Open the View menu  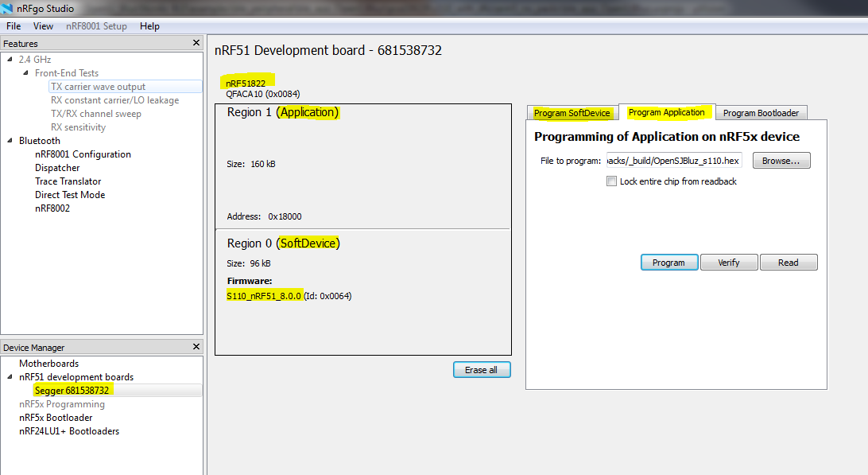pyautogui.click(x=43, y=26)
